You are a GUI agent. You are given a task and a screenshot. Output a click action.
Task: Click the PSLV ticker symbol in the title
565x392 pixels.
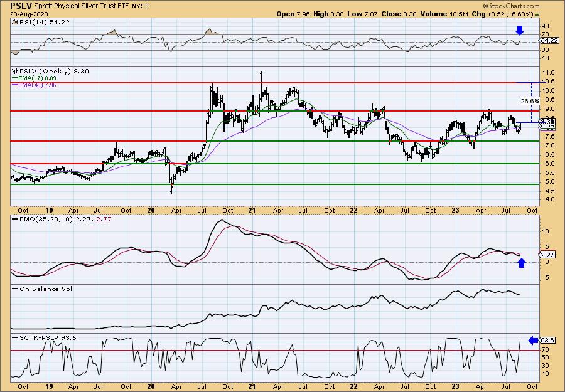[x=21, y=6]
